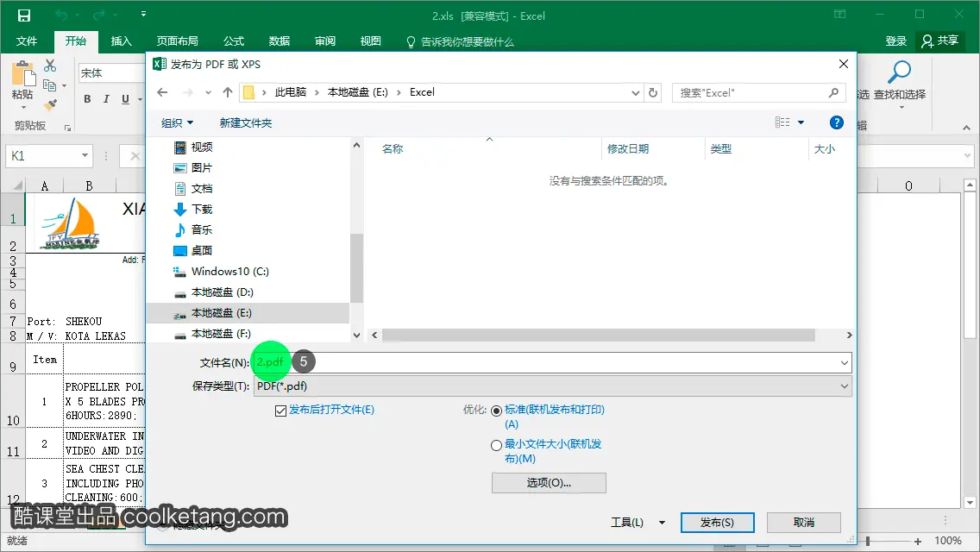Screen dimensions: 980x552
Task: Switch to the 审阅 ribbon tab
Action: click(x=325, y=41)
